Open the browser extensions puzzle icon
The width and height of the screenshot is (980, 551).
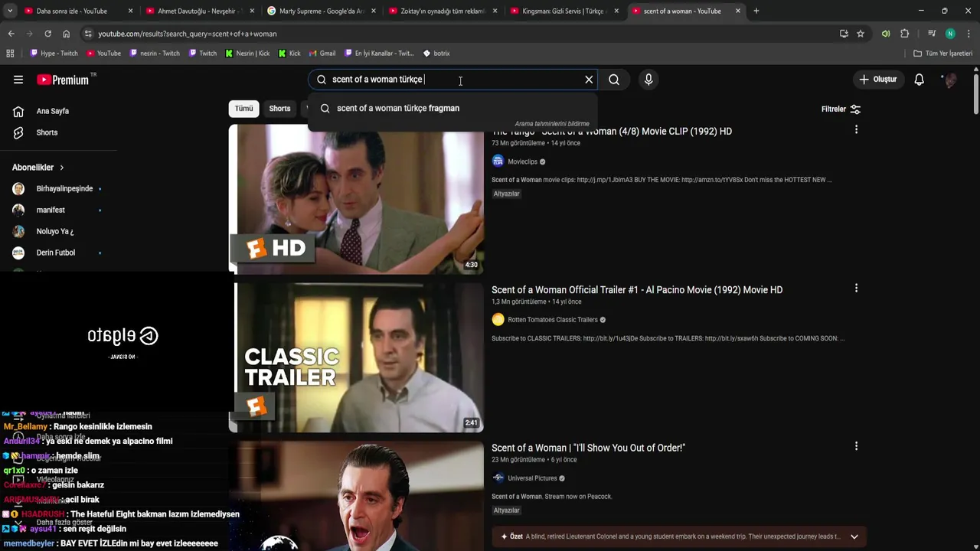904,34
